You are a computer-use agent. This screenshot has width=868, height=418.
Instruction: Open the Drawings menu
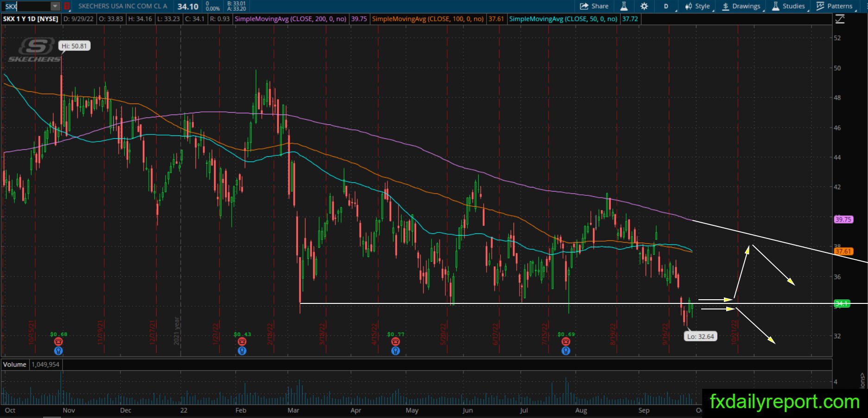[x=741, y=6]
